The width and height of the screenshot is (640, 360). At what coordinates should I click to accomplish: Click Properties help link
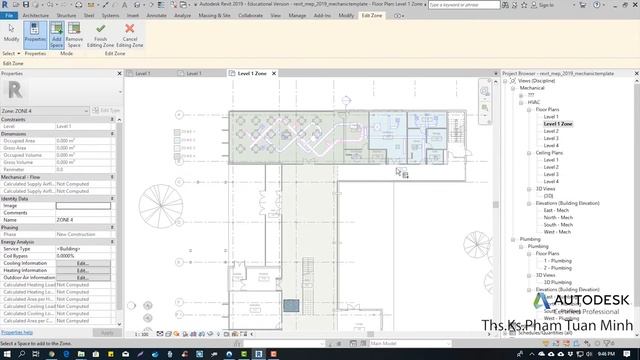pyautogui.click(x=17, y=333)
